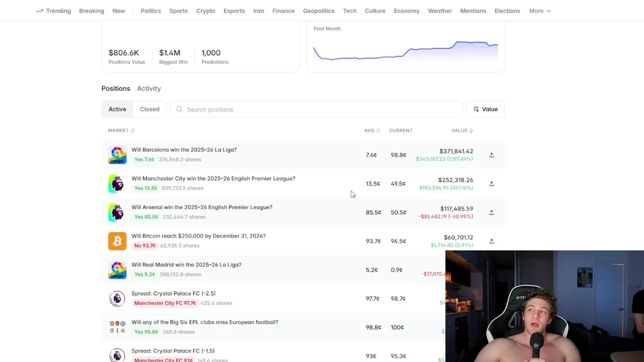Click the 'No 93.7¢' position badge
The width and height of the screenshot is (644, 362).
(x=145, y=245)
